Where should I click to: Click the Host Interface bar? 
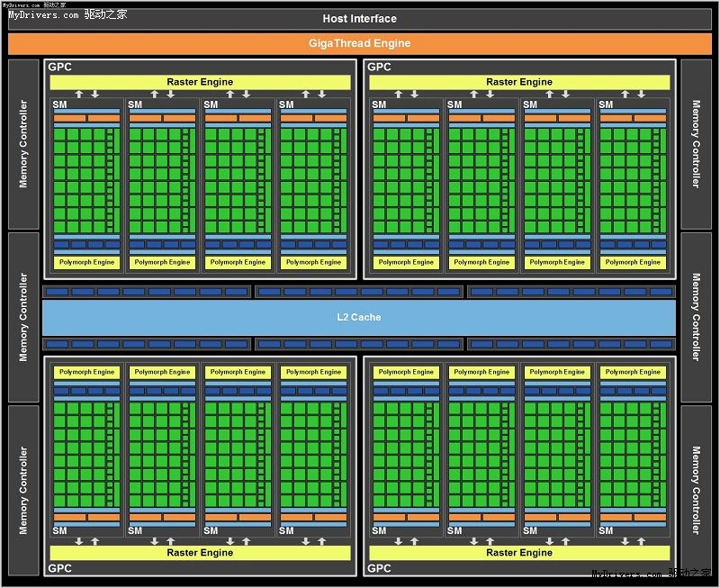(x=360, y=19)
